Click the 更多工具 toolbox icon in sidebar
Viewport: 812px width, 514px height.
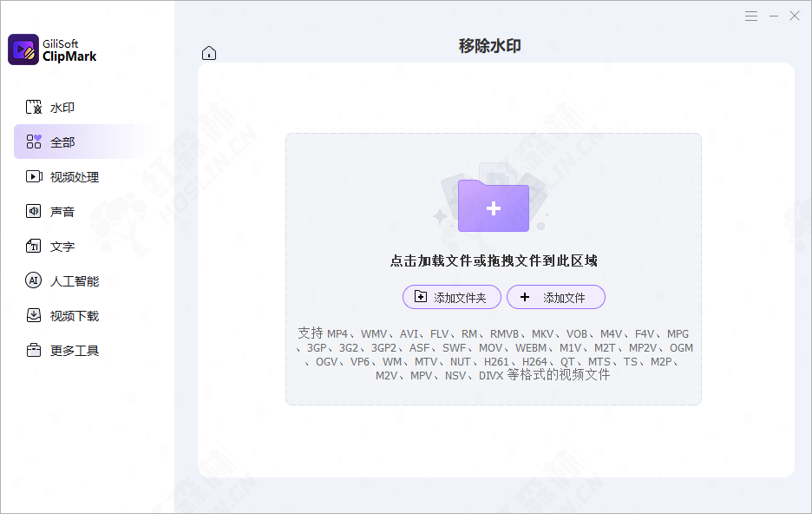point(34,350)
